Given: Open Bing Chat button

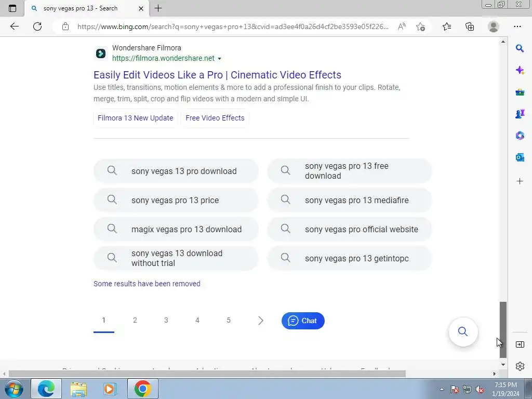Looking at the screenshot, I should 303,321.
